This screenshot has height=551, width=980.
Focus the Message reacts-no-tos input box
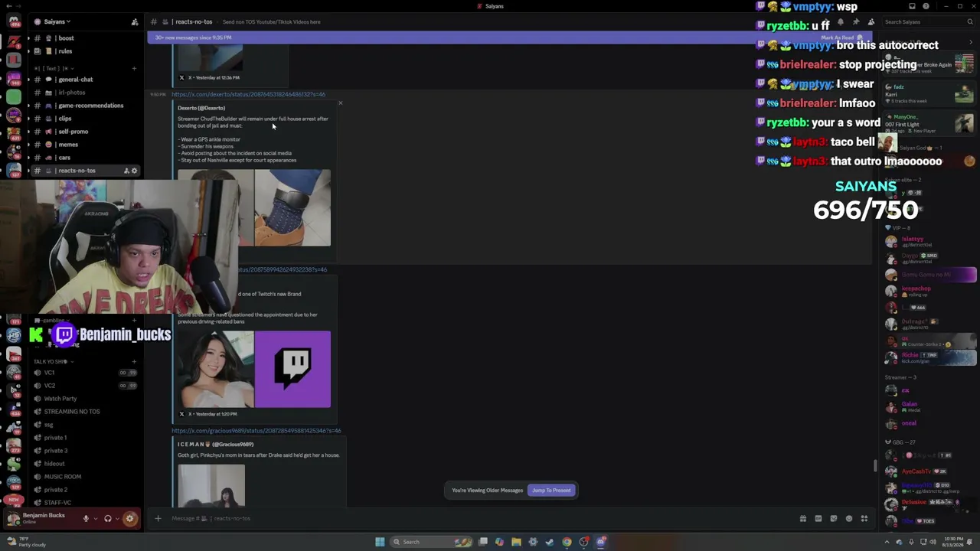click(475, 518)
